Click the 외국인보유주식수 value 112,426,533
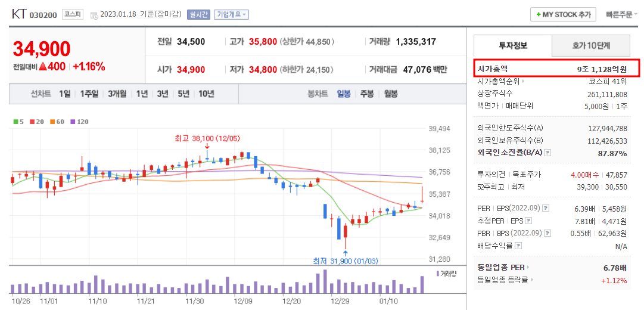This screenshot has width=644, height=310. point(608,141)
